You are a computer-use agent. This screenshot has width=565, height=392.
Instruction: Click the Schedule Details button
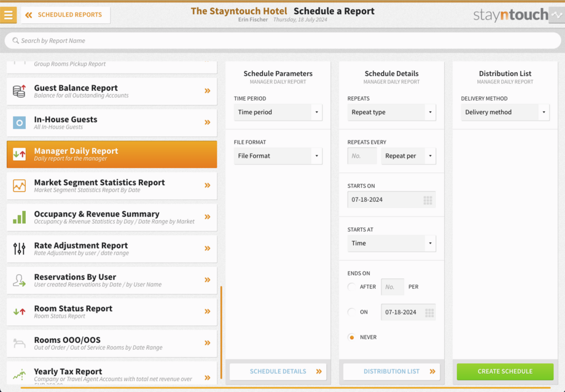pyautogui.click(x=278, y=372)
